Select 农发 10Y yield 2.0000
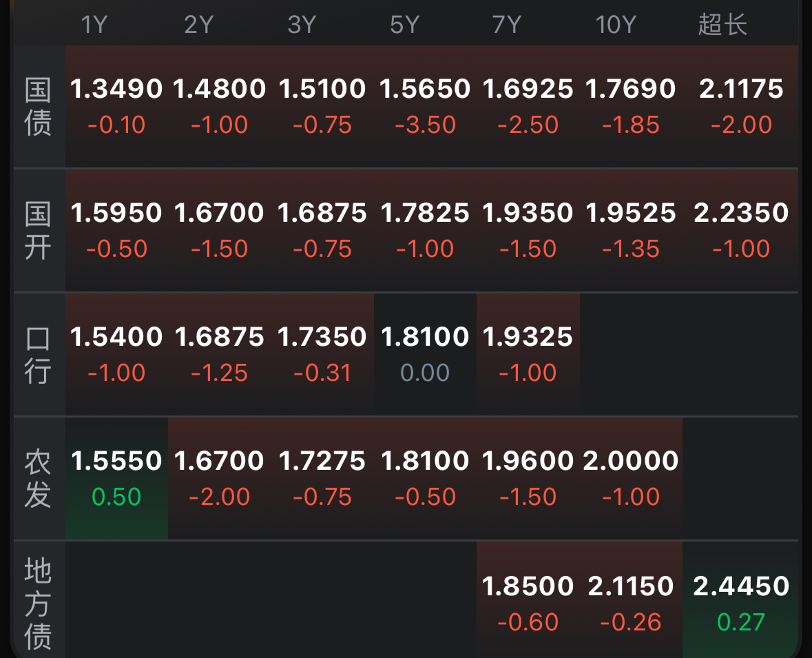This screenshot has width=812, height=658. pyautogui.click(x=631, y=477)
